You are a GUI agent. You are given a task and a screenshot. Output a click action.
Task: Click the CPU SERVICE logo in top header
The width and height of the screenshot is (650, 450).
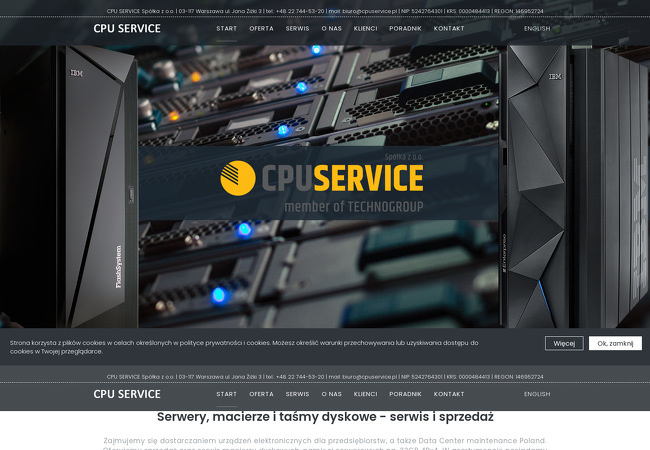[x=127, y=28]
